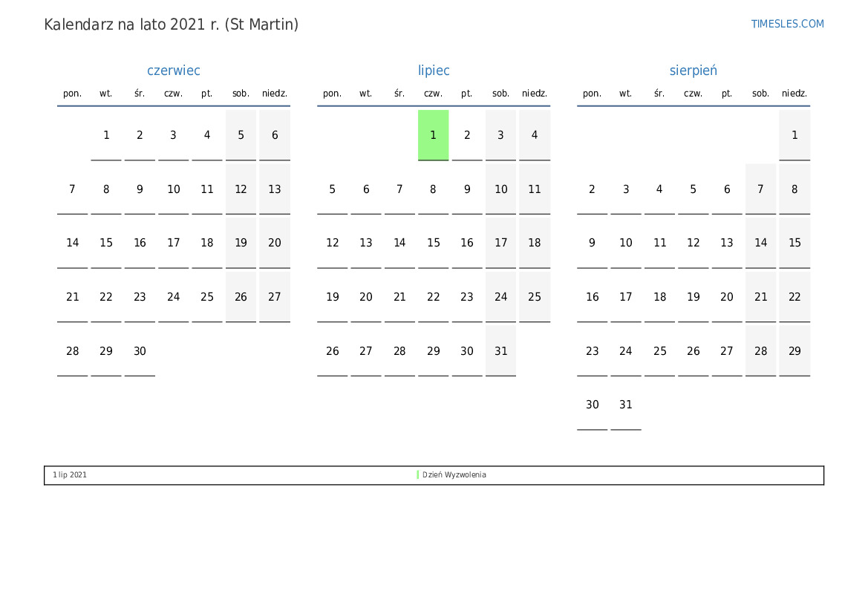Select June 6 Sunday in czerwiec
The image size is (868, 614).
click(275, 135)
